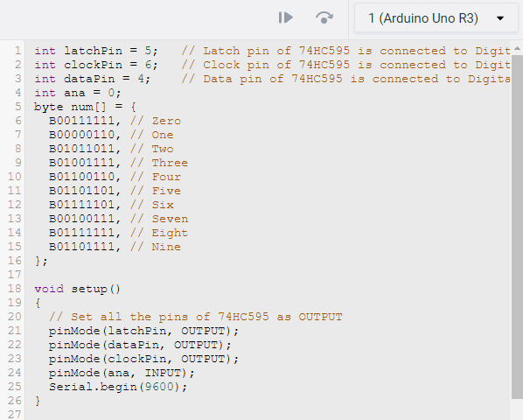Click on 'pinMode(latchPin, OUTPUT);' line
The image size is (523, 420).
pos(143,331)
